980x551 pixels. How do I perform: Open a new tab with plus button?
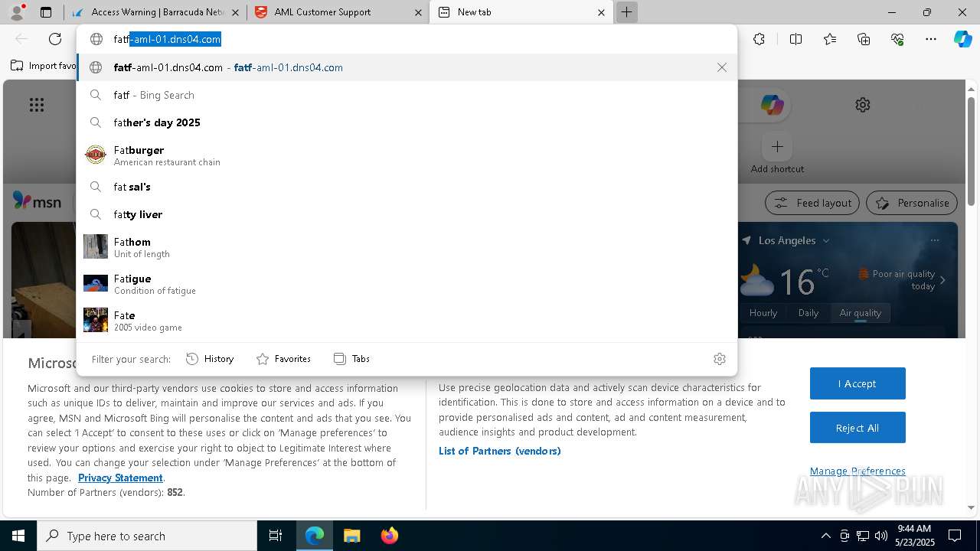[x=626, y=12]
